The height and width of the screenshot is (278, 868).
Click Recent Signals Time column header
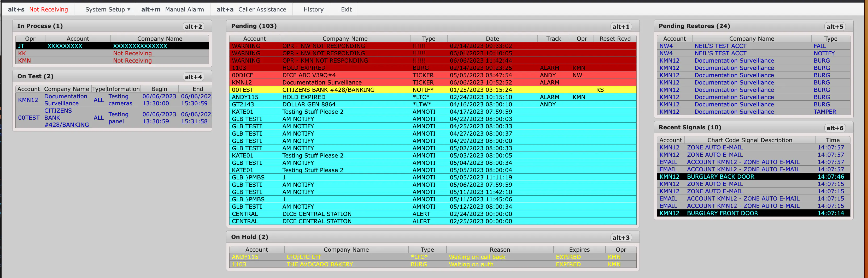[832, 140]
